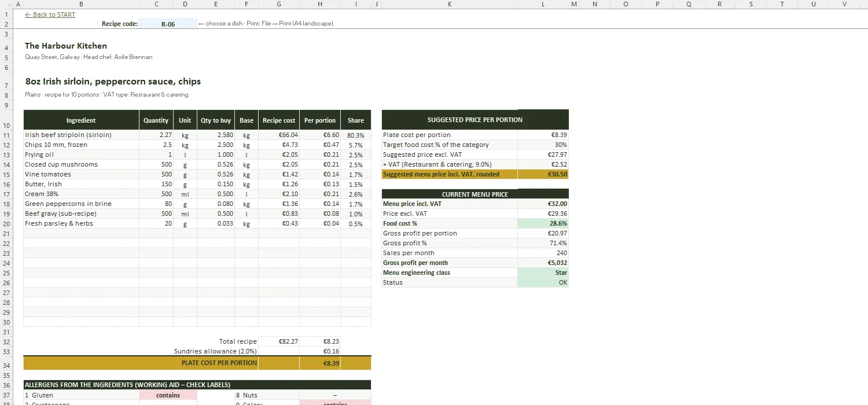Screen dimensions: 868x405
Task: Click the Gluten allergen row label
Action: tap(81, 395)
